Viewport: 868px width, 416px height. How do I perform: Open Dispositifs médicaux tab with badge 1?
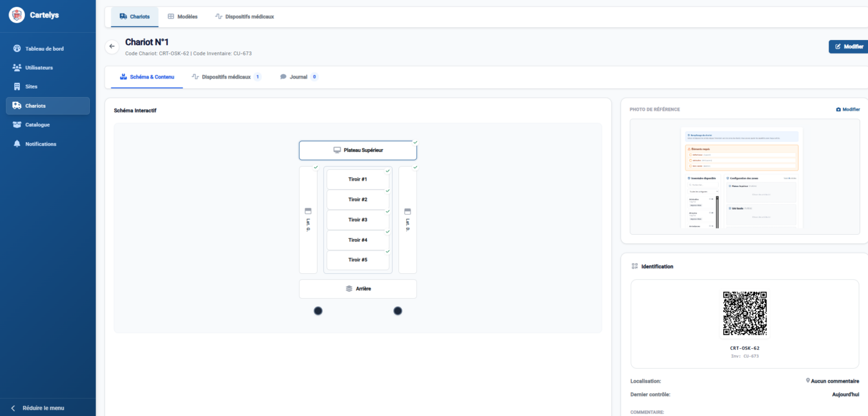pyautogui.click(x=226, y=77)
